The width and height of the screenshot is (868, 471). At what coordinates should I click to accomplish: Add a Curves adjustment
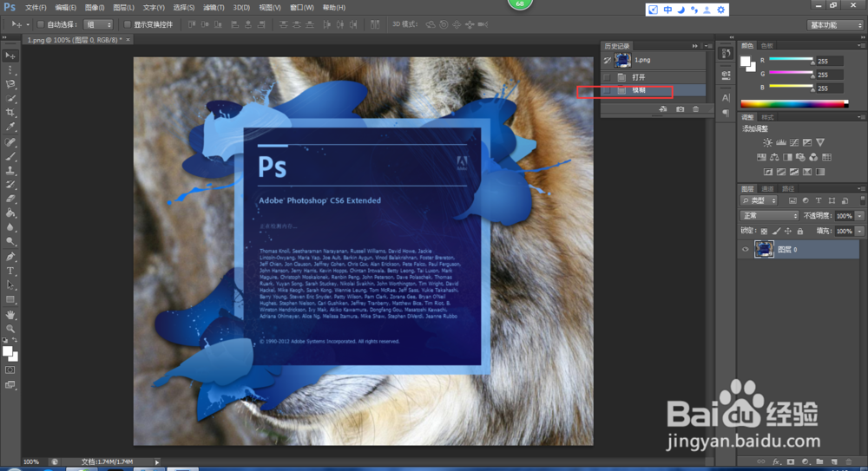pyautogui.click(x=794, y=143)
